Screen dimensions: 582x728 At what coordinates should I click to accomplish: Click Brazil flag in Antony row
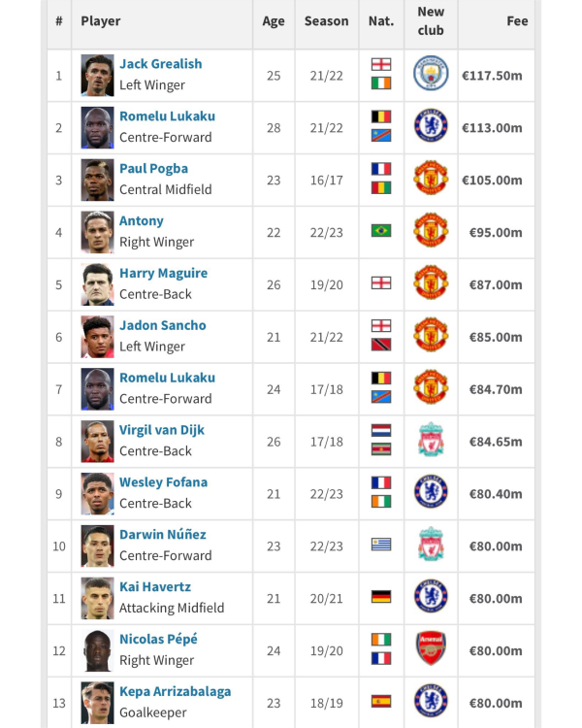point(381,231)
